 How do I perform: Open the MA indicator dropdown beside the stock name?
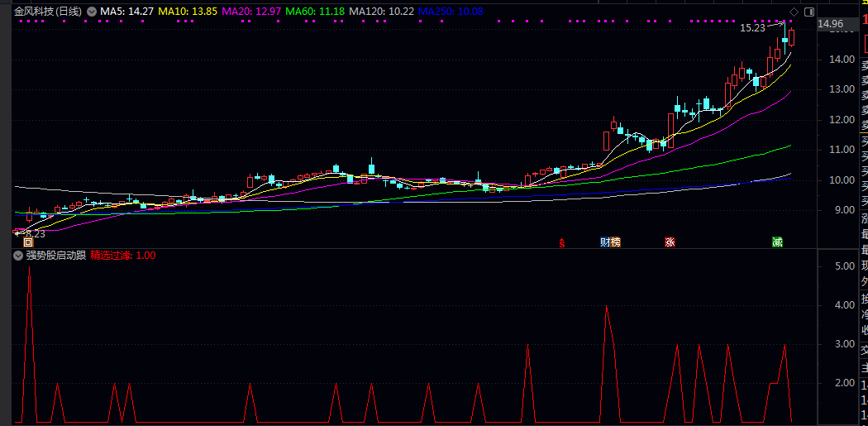click(x=92, y=12)
